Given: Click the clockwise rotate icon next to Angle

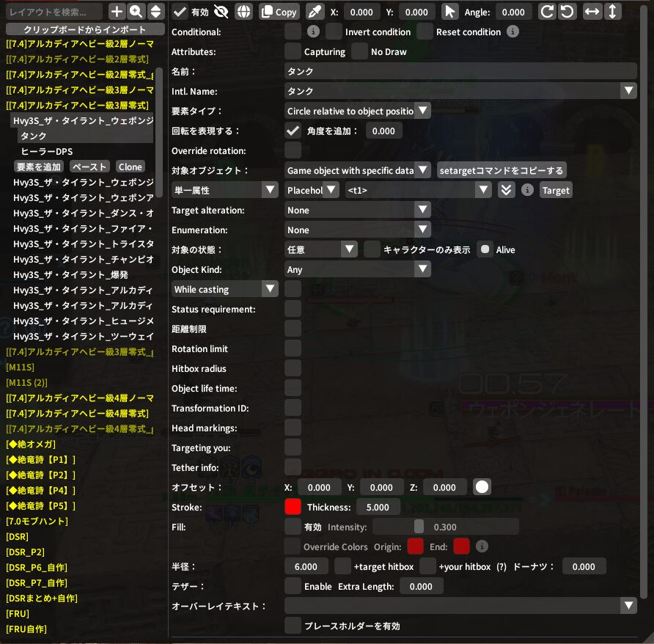Looking at the screenshot, I should click(547, 12).
